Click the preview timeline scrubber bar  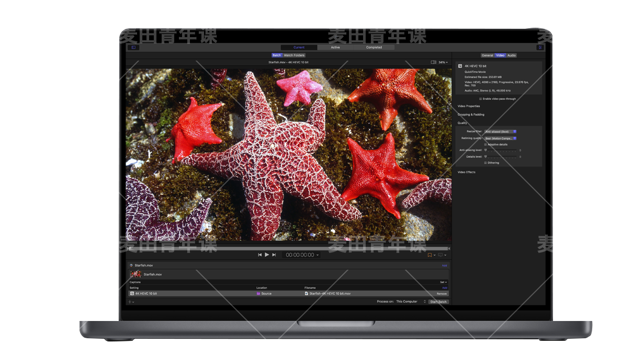click(288, 248)
